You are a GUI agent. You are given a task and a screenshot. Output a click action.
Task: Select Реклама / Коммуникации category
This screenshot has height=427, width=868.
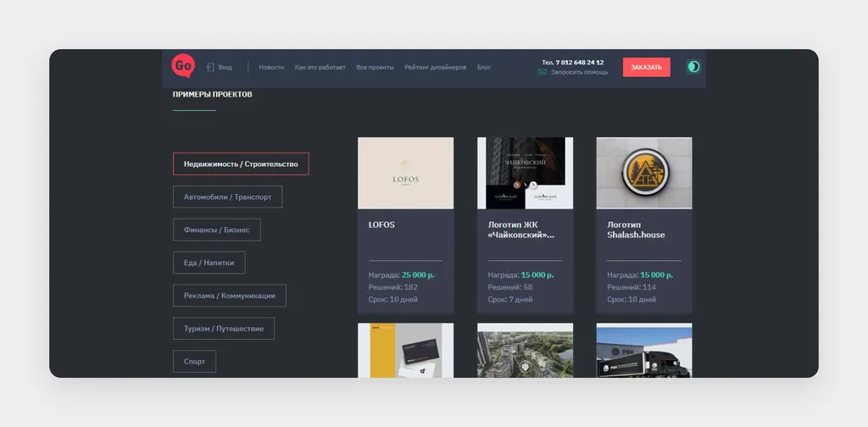(x=229, y=296)
